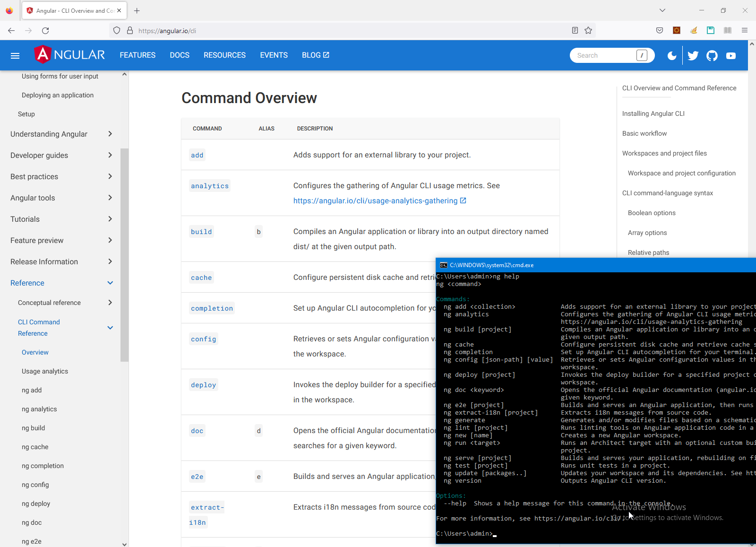Open the Firefox application menu
The image size is (756, 547).
coord(745,31)
